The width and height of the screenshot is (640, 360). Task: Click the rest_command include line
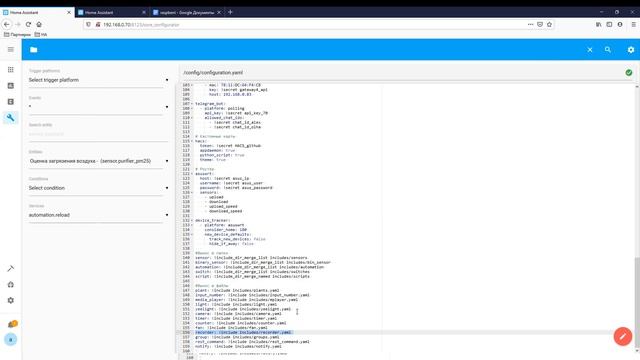point(252,342)
